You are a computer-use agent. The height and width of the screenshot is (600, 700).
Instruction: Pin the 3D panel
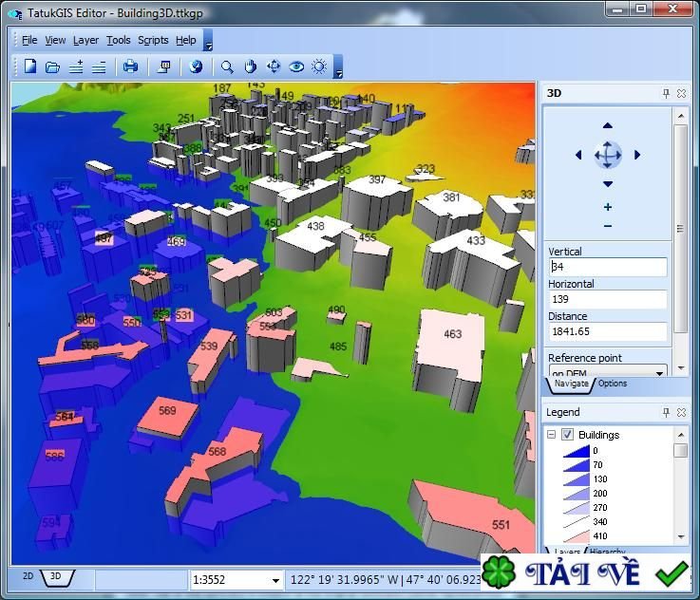click(x=666, y=93)
